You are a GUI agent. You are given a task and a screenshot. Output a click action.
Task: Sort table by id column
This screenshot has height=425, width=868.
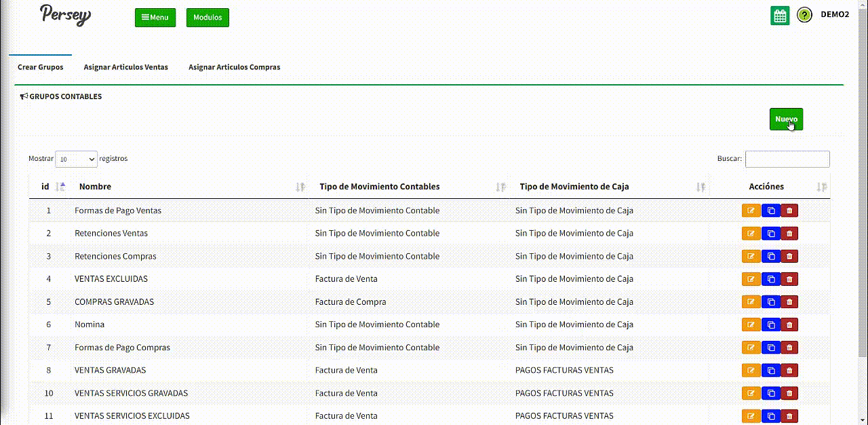46,187
